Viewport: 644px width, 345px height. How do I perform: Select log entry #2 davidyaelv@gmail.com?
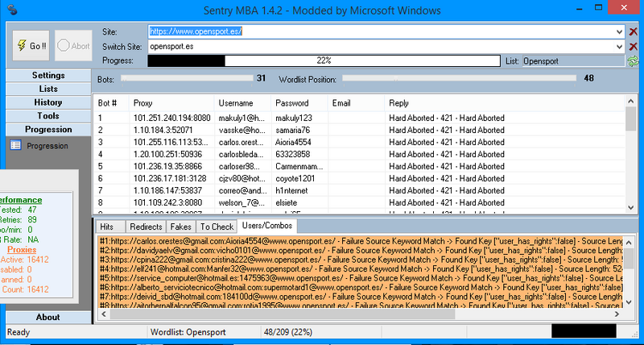[x=361, y=251]
